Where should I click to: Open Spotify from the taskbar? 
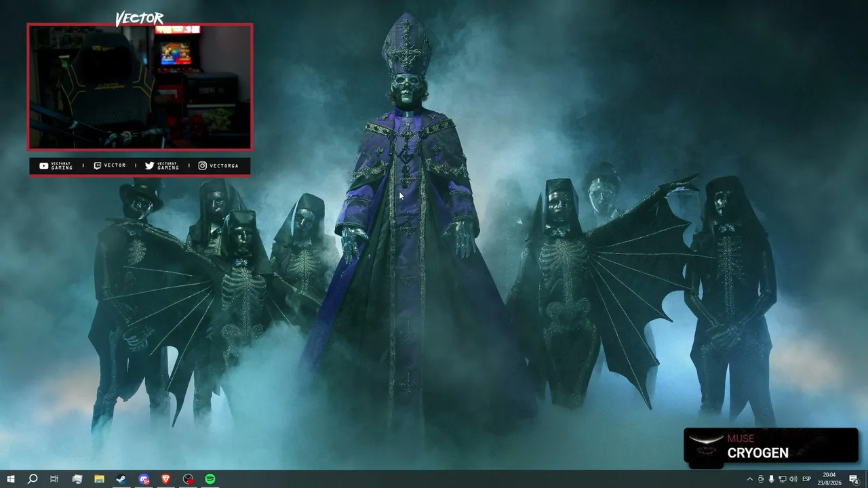click(210, 479)
